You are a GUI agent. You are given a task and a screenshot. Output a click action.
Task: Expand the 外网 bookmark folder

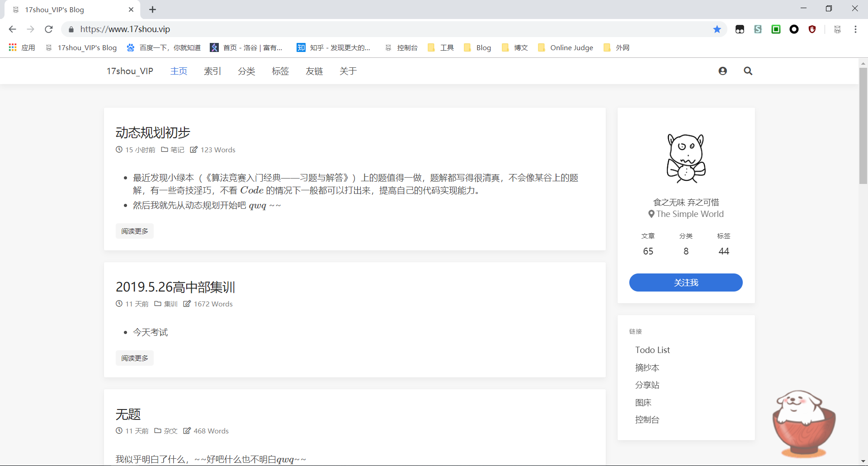[617, 47]
